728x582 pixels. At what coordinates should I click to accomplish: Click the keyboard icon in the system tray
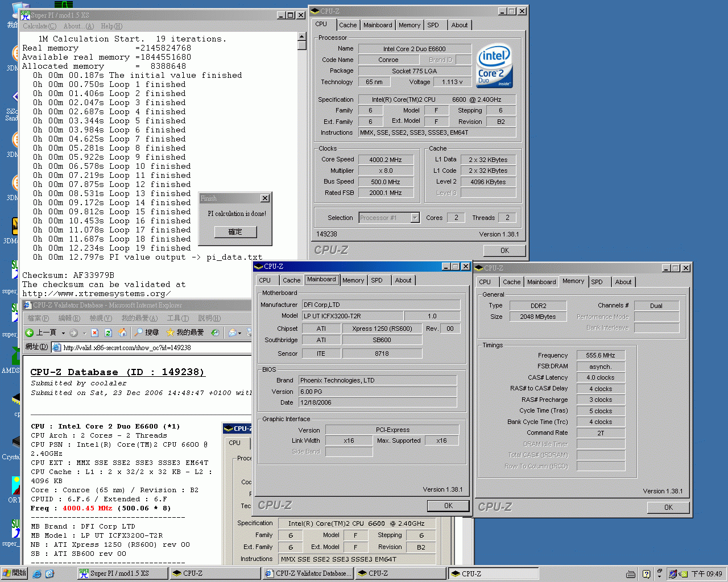[x=631, y=574]
